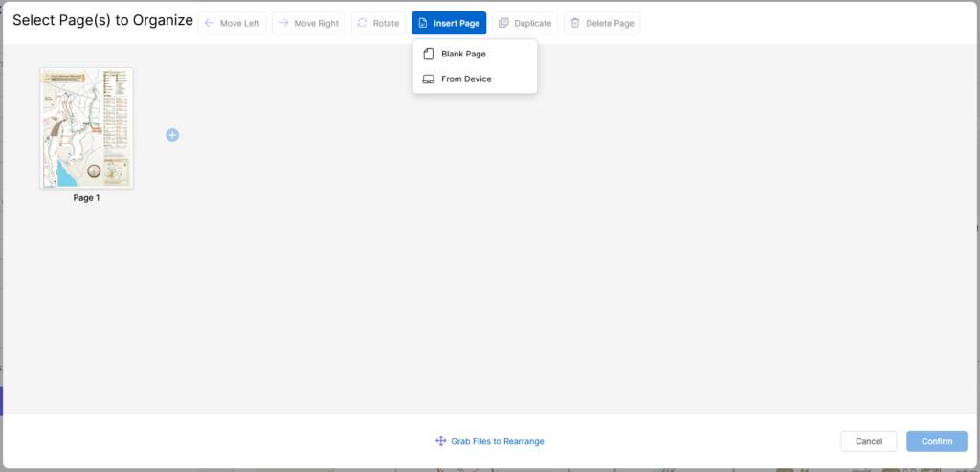Click the Delete Page button

602,23
